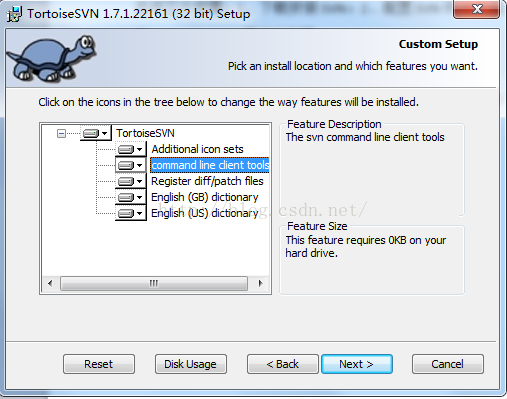
Task: Open install options for English (US) dictionary
Action: click(131, 213)
